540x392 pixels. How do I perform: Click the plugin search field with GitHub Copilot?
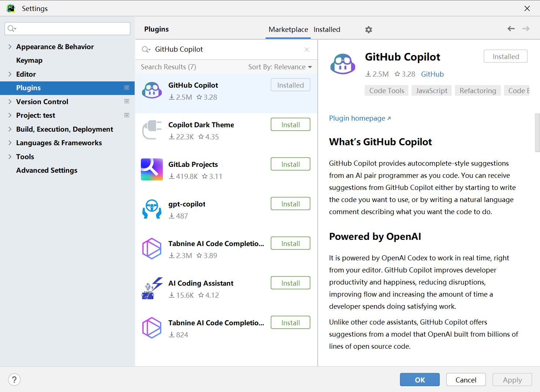click(226, 50)
